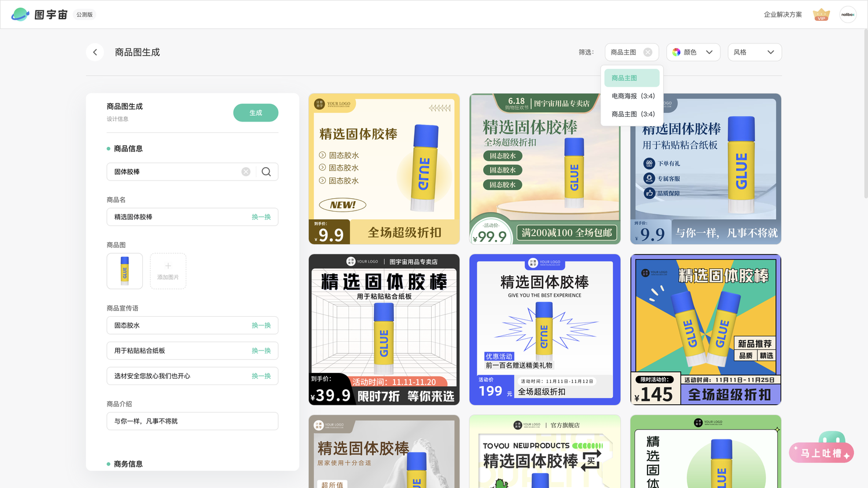
Task: Clear the 商品主图 filter selection
Action: point(648,52)
